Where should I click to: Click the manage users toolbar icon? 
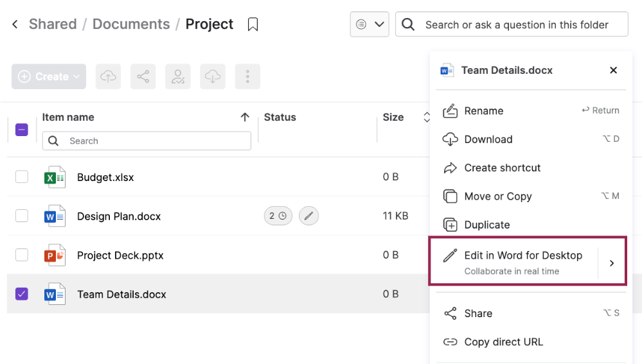tap(178, 76)
